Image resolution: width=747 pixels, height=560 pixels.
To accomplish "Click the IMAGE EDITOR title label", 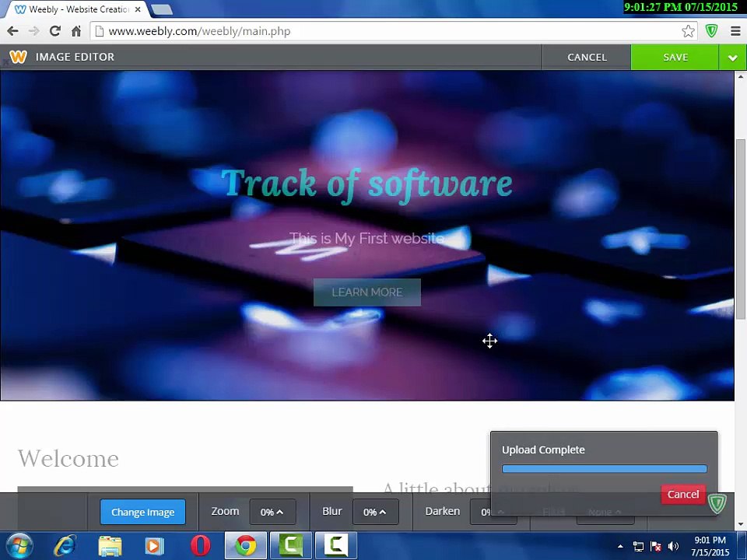I will pyautogui.click(x=75, y=57).
